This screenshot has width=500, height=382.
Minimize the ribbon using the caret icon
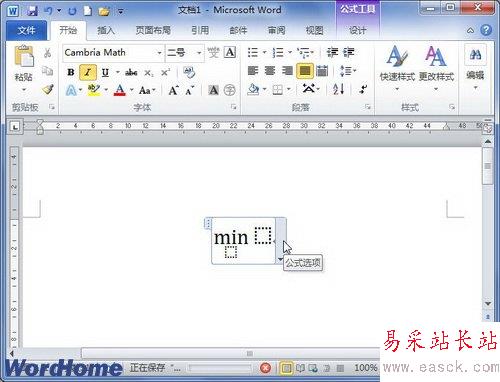470,31
